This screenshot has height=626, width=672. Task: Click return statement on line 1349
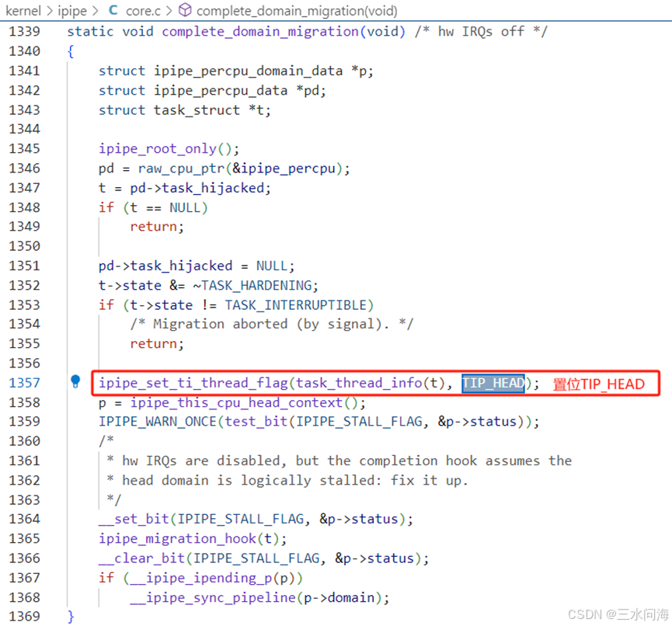click(x=154, y=227)
